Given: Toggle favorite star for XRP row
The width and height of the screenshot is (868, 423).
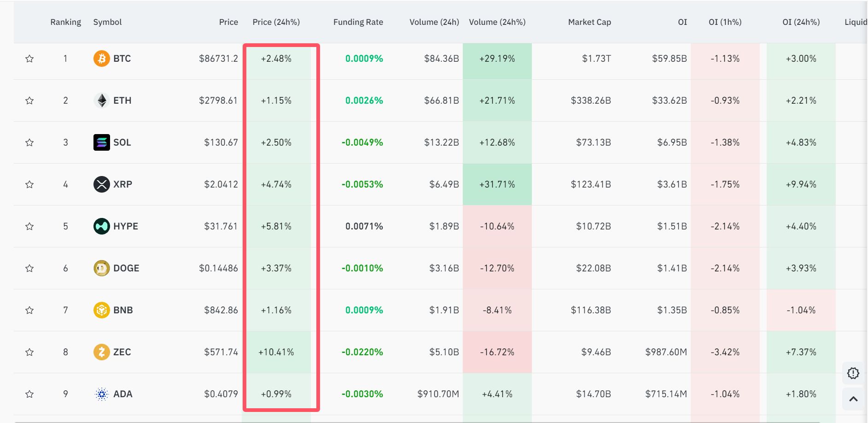Looking at the screenshot, I should pos(29,184).
